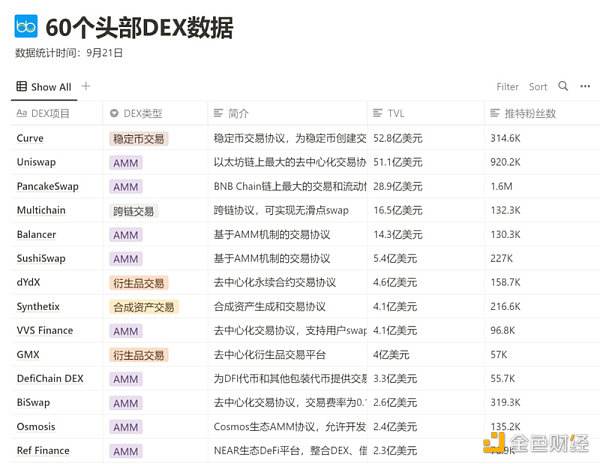This screenshot has height=464, width=600.
Task: Open the Sort option
Action: click(538, 87)
